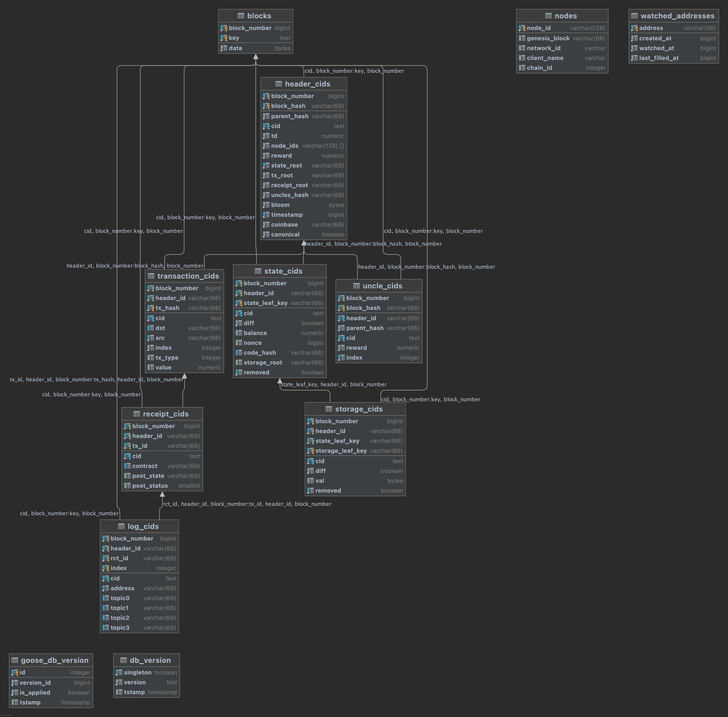
Task: Click contract column in receipt_cids
Action: (x=162, y=466)
